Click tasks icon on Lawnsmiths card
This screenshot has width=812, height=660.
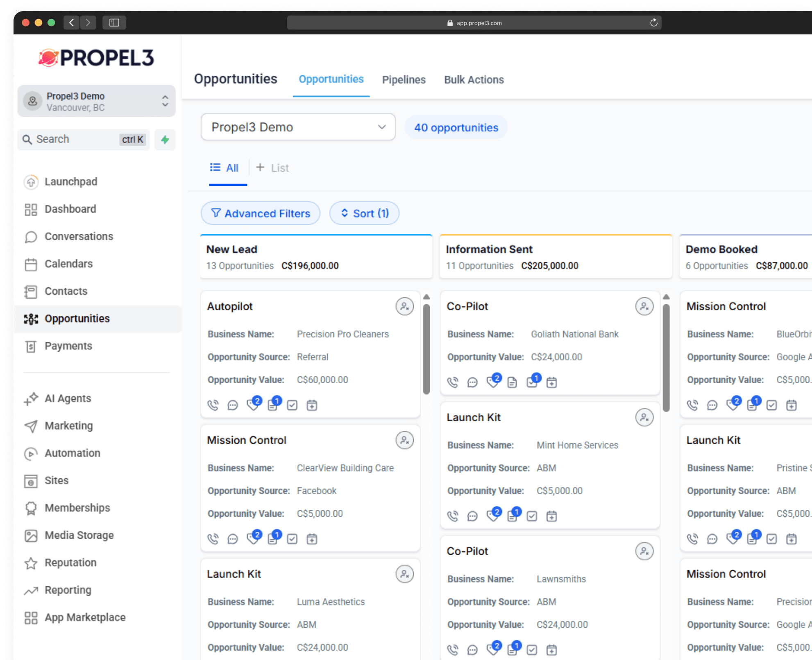pos(532,650)
